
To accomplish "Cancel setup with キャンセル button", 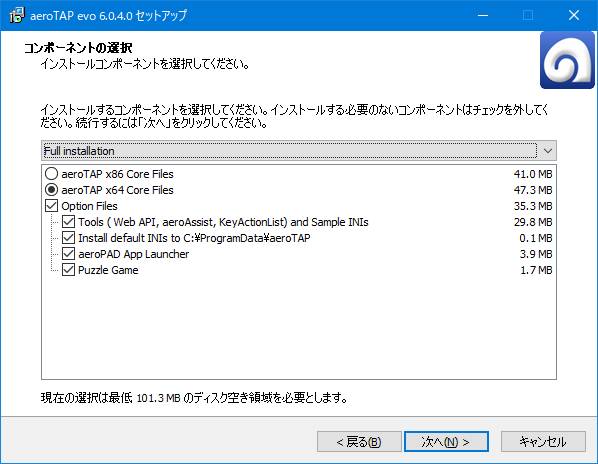I will coord(543,442).
